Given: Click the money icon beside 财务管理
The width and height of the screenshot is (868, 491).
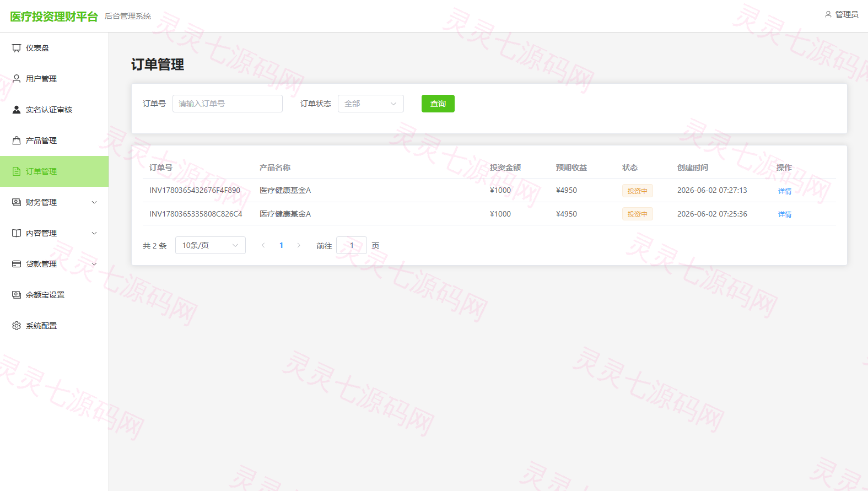Looking at the screenshot, I should point(17,202).
